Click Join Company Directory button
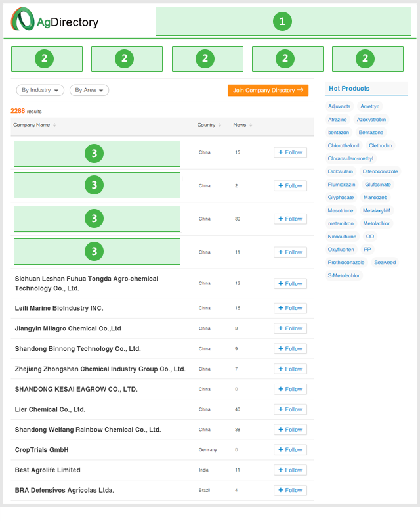Viewport: 420px width, 521px height. (268, 91)
